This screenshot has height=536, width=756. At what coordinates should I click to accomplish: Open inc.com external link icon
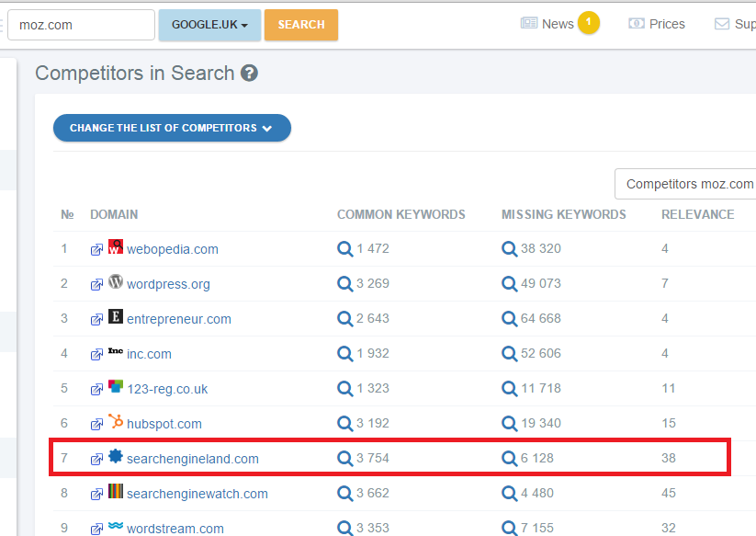coord(96,355)
